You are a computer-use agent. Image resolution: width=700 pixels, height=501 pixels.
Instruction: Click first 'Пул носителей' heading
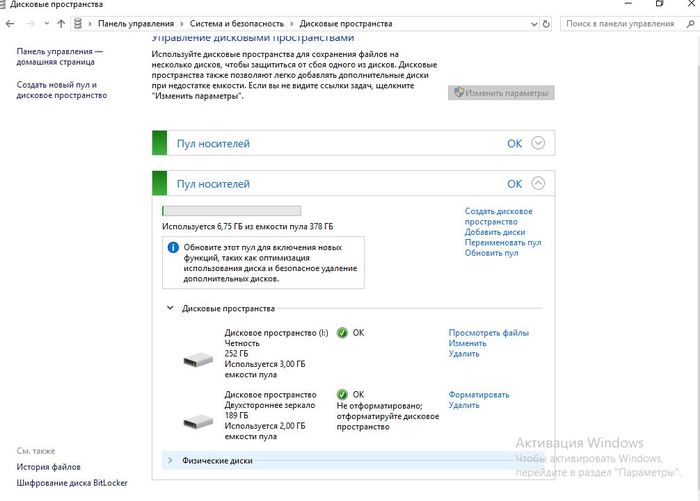click(213, 144)
